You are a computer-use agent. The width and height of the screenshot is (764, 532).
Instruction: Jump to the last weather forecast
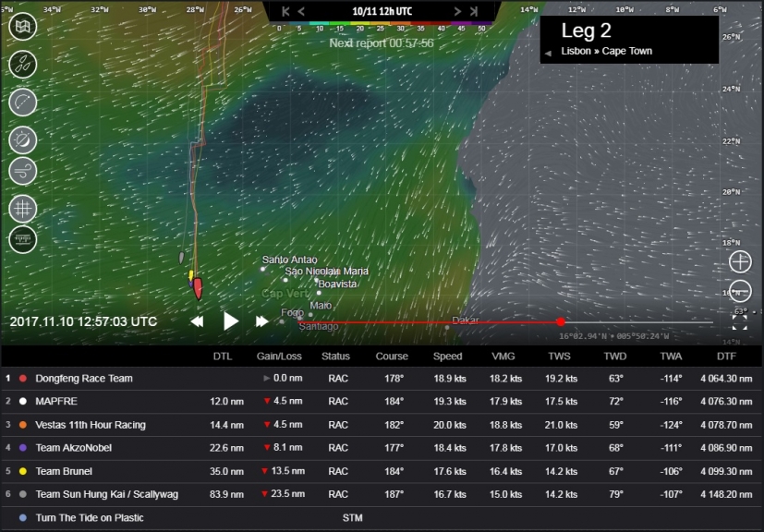[x=474, y=11]
